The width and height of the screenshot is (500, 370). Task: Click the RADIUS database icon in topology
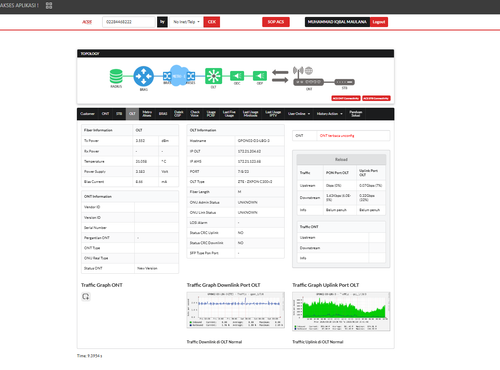pyautogui.click(x=116, y=76)
